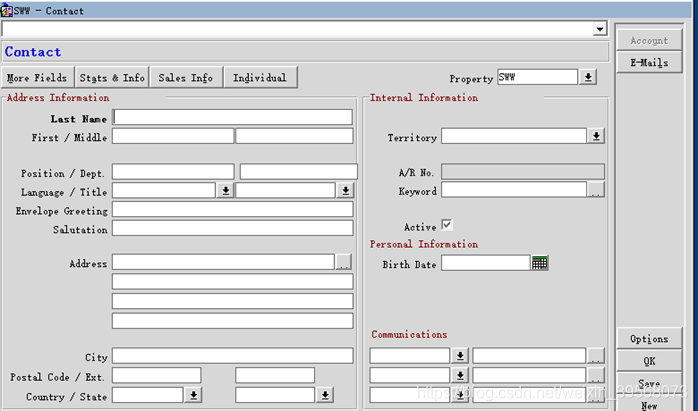Open the Sales Info tab
The image size is (698, 411).
[x=186, y=78]
